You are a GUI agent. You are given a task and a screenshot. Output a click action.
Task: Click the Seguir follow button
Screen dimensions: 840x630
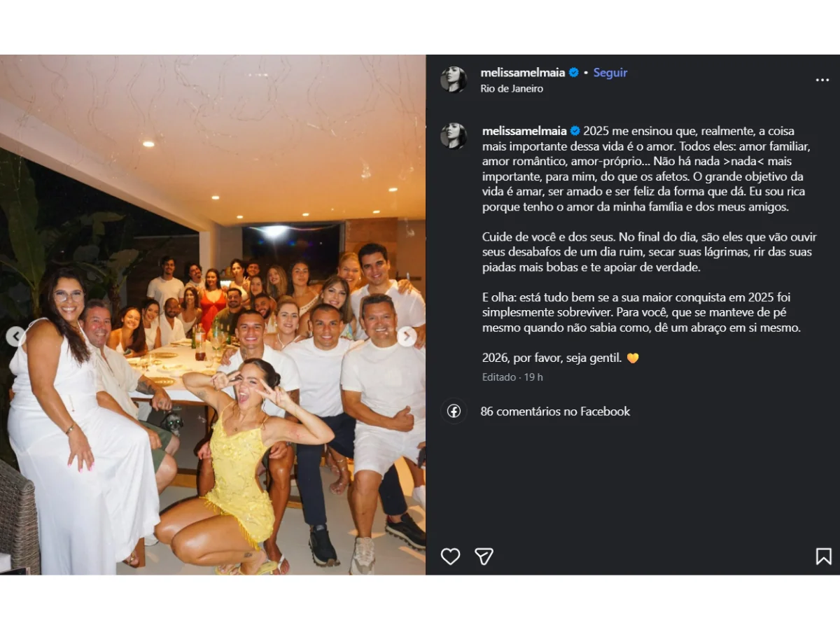click(610, 72)
